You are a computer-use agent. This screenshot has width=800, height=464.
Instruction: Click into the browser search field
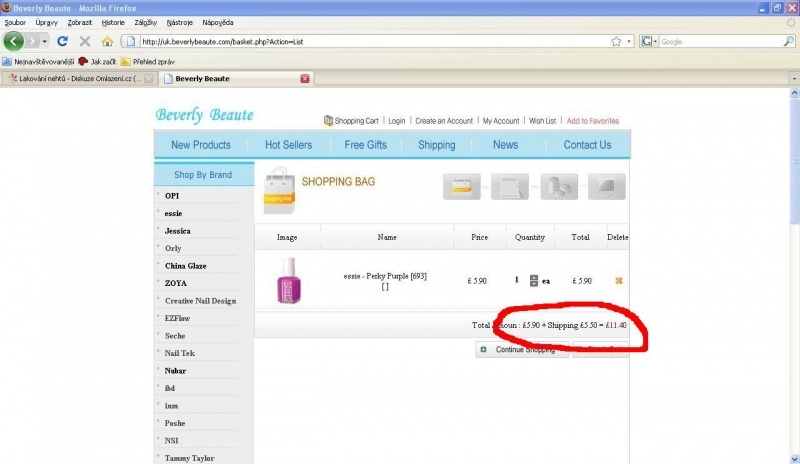(x=720, y=41)
